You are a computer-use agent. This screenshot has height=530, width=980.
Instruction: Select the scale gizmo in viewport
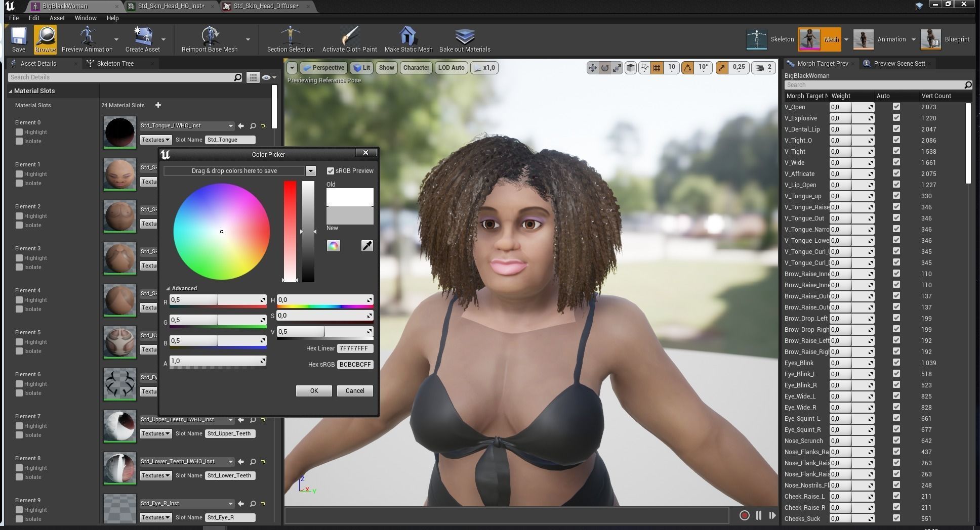[x=618, y=68]
